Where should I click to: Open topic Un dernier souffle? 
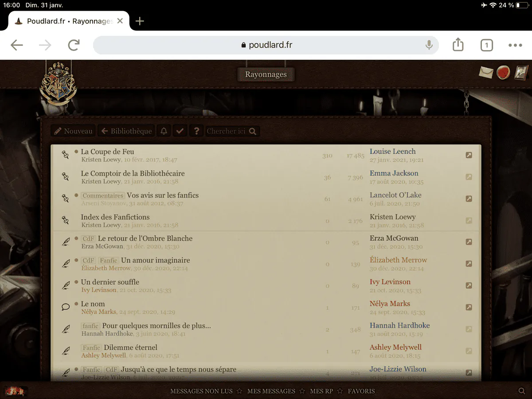pos(110,282)
